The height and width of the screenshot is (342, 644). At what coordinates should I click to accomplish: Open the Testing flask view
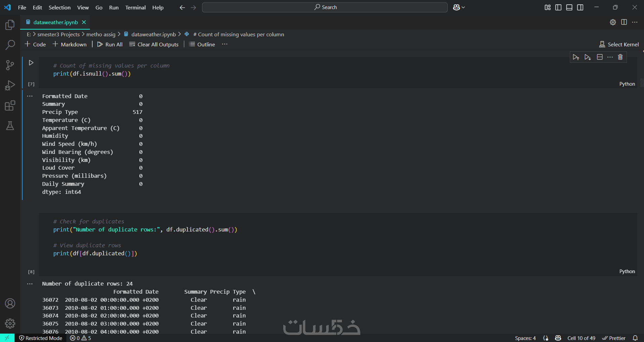pyautogui.click(x=10, y=126)
